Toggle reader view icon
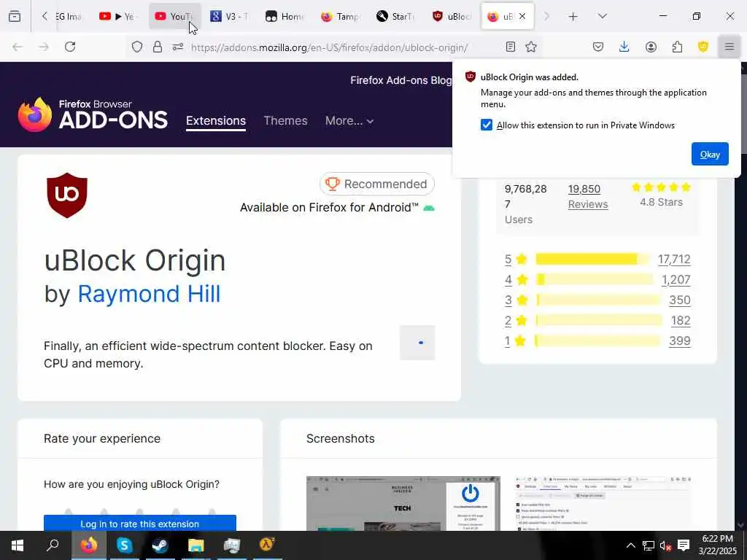This screenshot has height=560, width=747. 511,47
